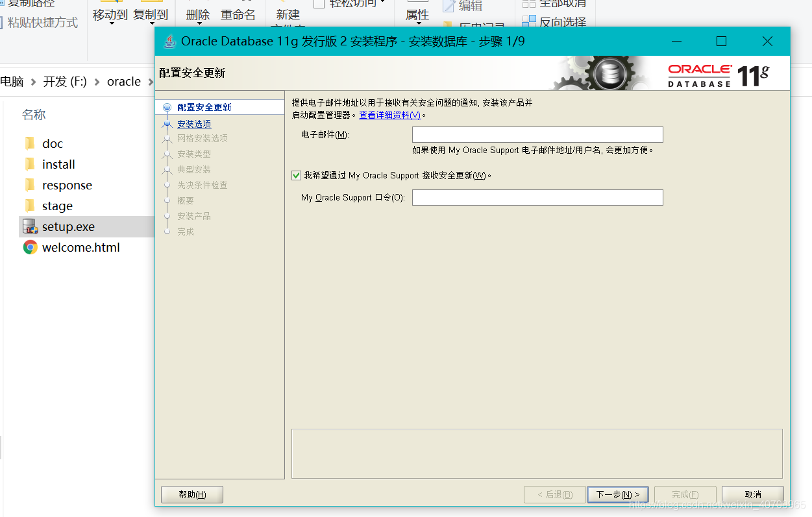The height and width of the screenshot is (517, 812).
Task: Focus the 电子邮件(M) input field
Action: click(537, 134)
